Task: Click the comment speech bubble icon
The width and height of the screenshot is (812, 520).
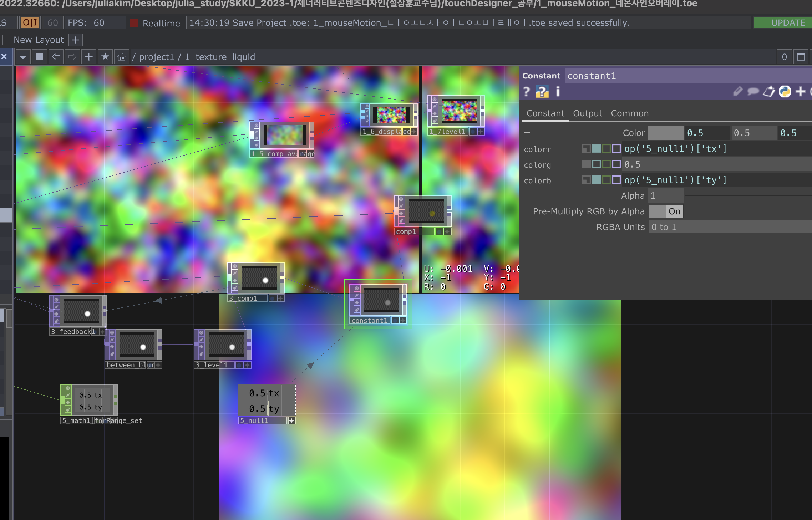Action: point(753,92)
